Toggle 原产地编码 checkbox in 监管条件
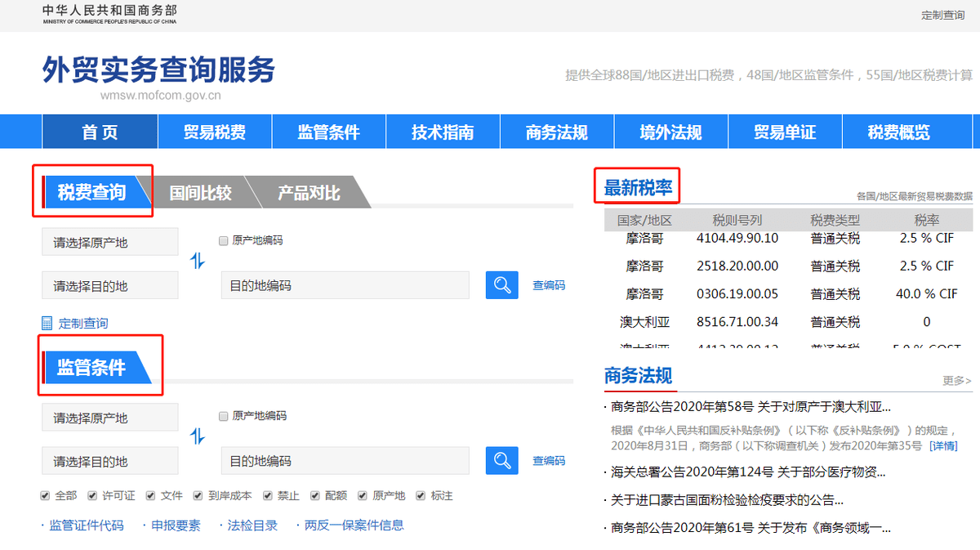Image resolution: width=980 pixels, height=550 pixels. point(223,416)
